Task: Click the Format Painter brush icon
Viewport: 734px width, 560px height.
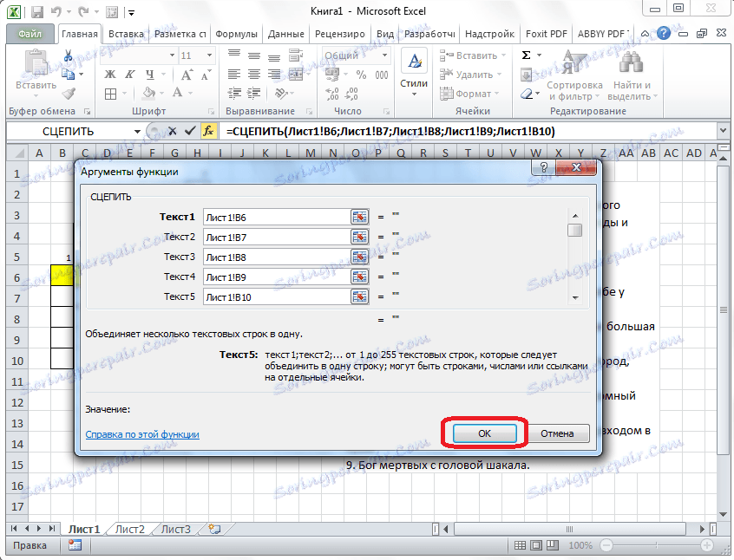Action: [x=69, y=94]
